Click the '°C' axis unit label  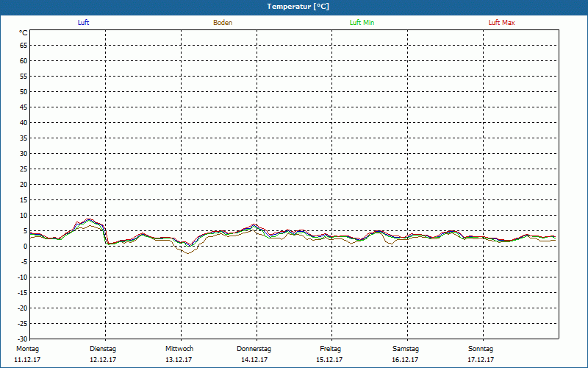[24, 33]
